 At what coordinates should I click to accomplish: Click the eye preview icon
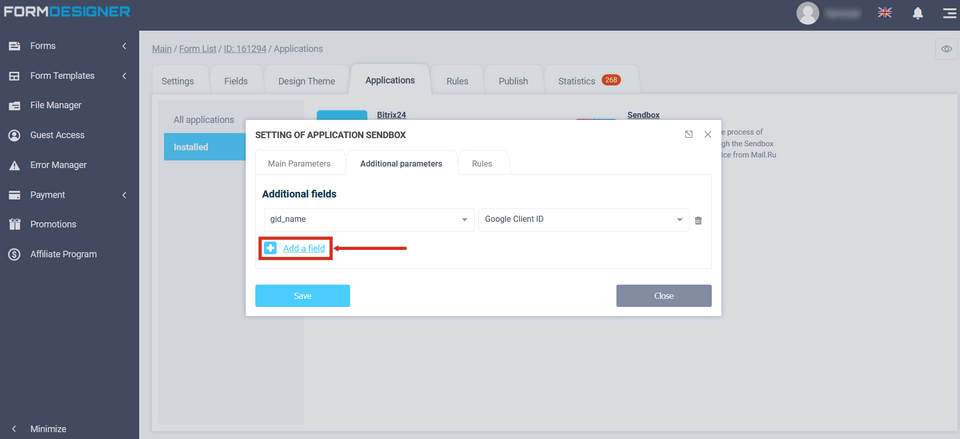947,49
